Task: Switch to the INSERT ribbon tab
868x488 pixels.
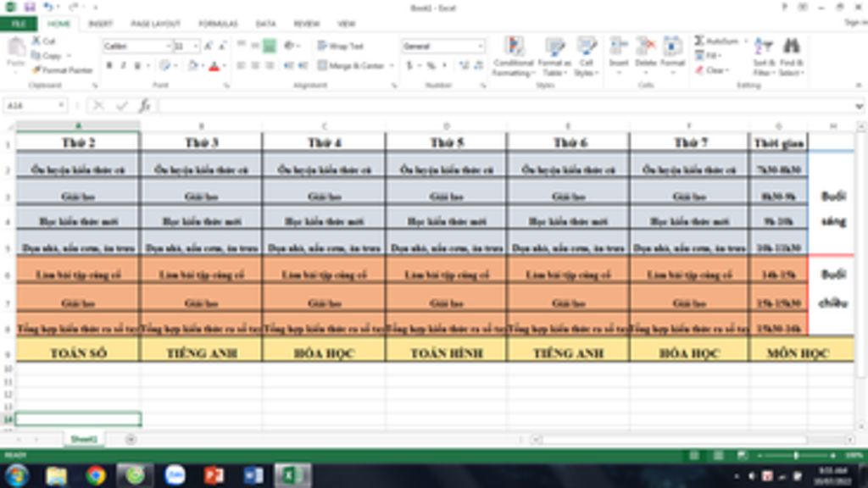Action: (100, 24)
